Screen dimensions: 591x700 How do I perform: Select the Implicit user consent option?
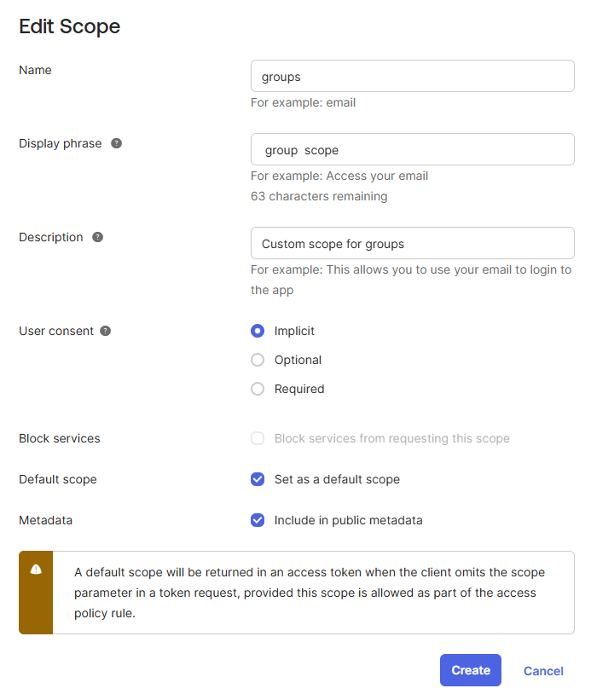tap(258, 331)
